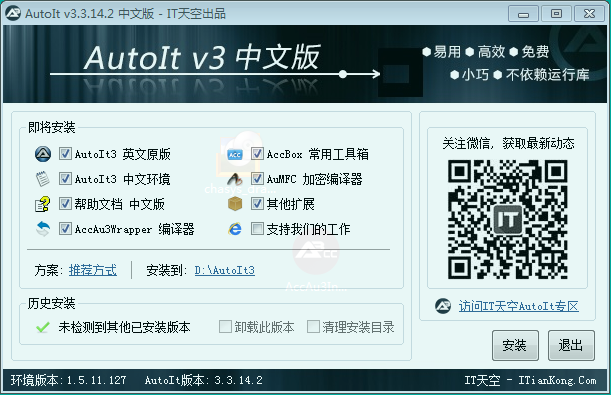Toggle the 帮助文档 中文版 checkbox
Screen dimensions: 611x395
(65, 203)
